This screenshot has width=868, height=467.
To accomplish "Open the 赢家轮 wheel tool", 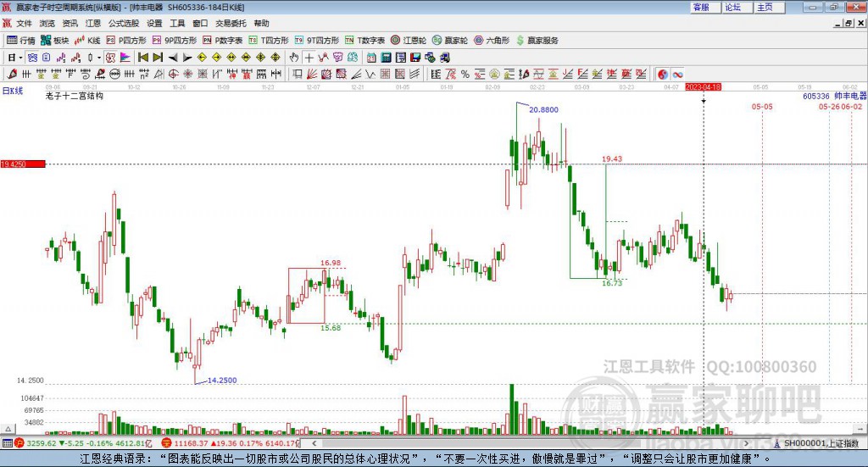I will pos(450,41).
